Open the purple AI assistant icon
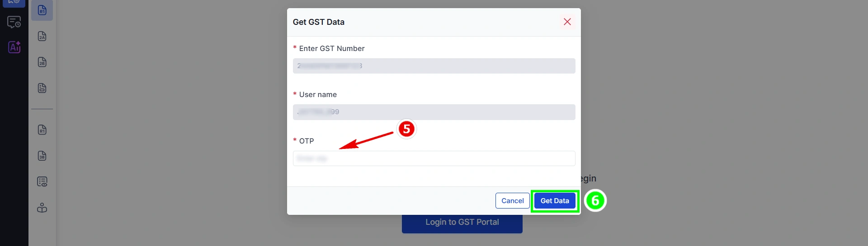The image size is (868, 246). coord(14,47)
